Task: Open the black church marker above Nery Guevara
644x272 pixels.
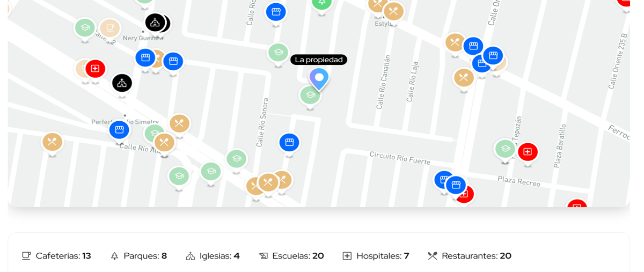Action: [x=155, y=23]
